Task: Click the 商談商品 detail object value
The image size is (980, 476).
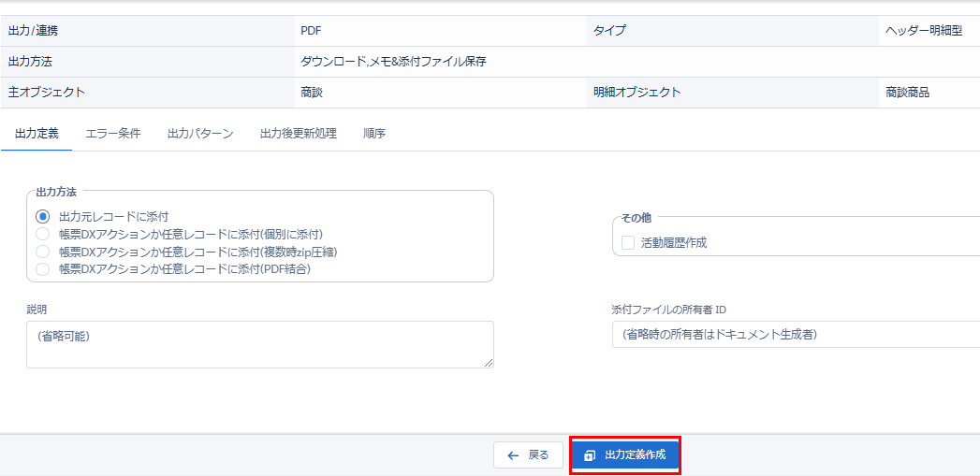Action: pos(907,93)
